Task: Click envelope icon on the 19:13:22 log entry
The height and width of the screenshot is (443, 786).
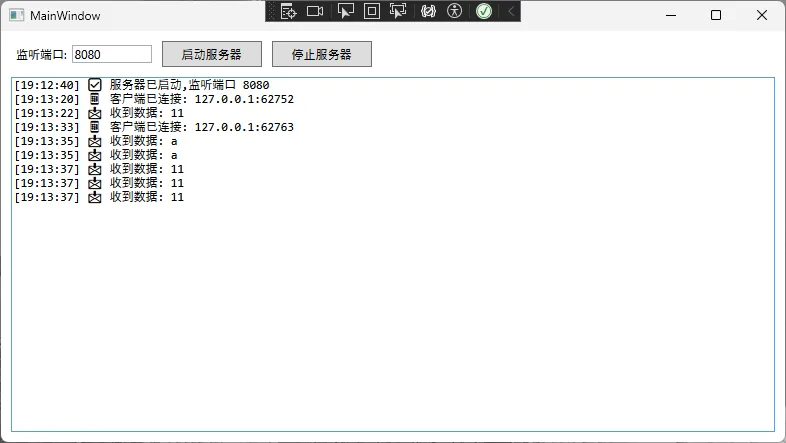Action: tap(95, 113)
